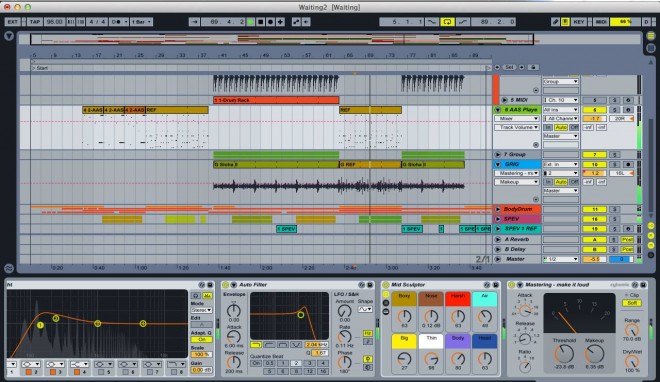Open the LFO Shape dropdown
The width and height of the screenshot is (660, 382).
365,309
